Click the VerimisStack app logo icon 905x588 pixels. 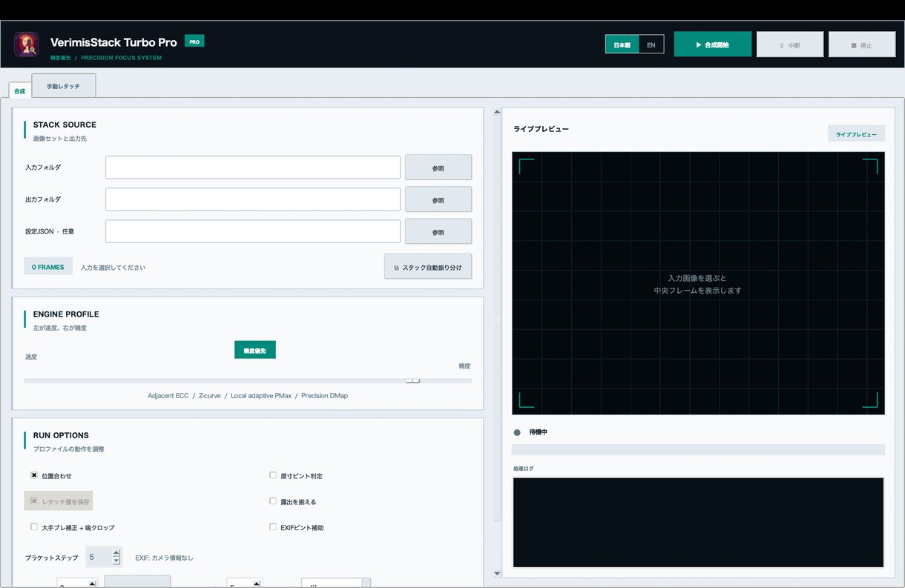pos(27,44)
